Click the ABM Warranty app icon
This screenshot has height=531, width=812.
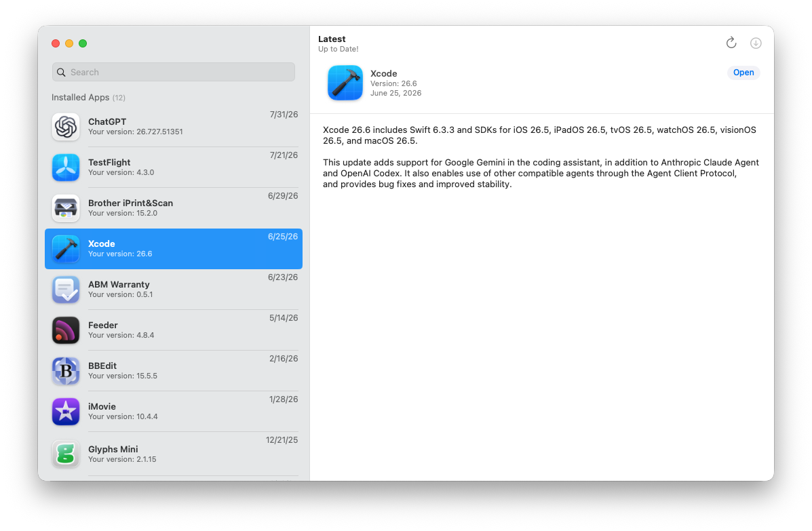click(x=66, y=290)
